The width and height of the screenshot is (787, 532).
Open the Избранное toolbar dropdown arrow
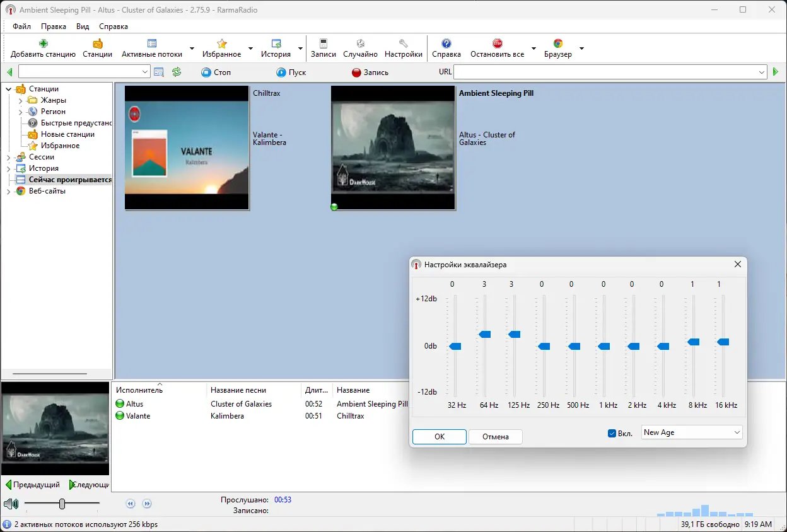tap(250, 49)
